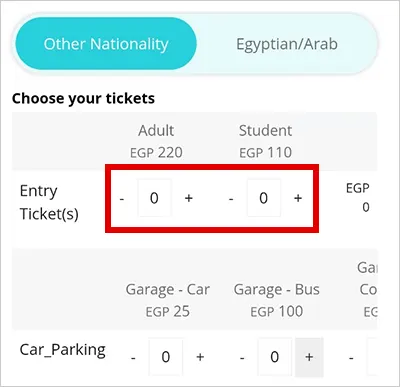Click the Student EGP 110 column header
The height and width of the screenshot is (387, 400).
click(x=265, y=141)
